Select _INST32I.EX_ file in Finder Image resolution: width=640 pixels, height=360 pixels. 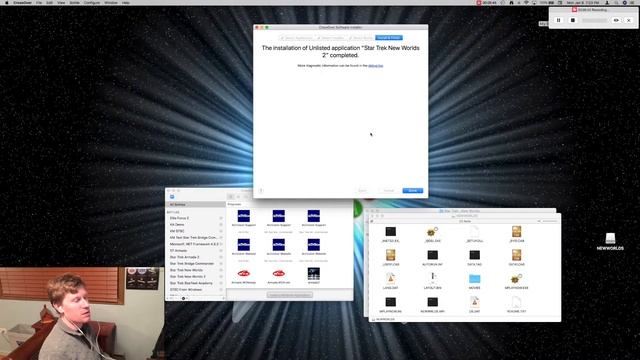(x=390, y=234)
